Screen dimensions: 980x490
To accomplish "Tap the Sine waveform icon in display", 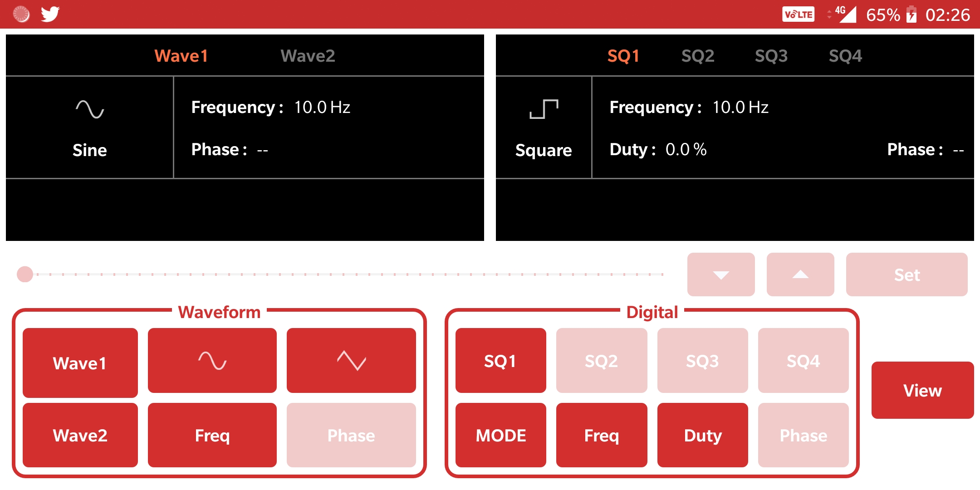I will (x=90, y=109).
